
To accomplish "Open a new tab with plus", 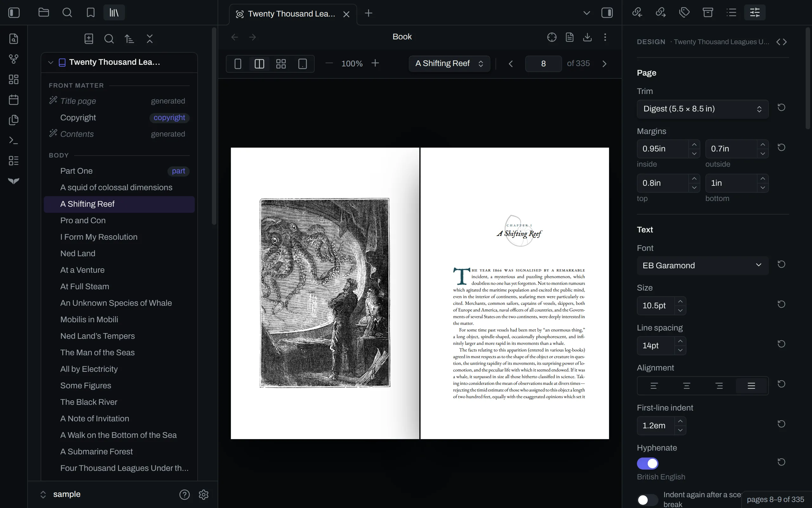I will point(369,13).
